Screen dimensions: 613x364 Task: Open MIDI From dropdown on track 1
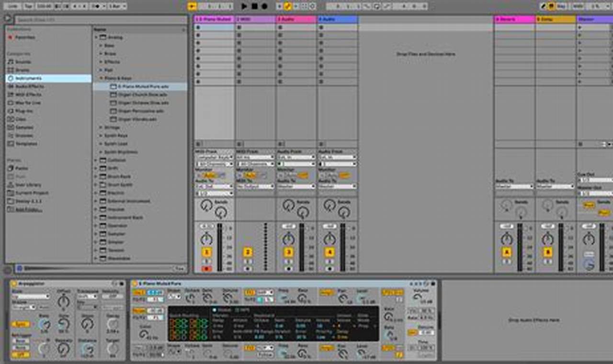[214, 157]
